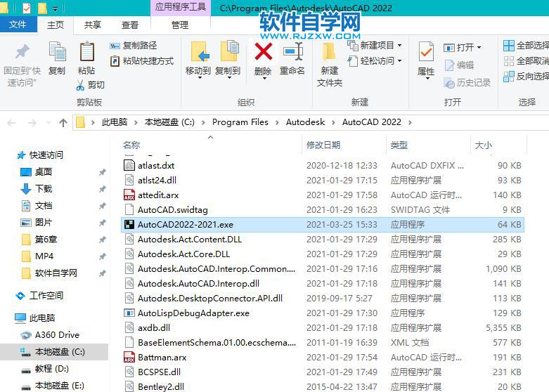This screenshot has height=392, width=549.
Task: Select the axdb.dll file
Action: click(x=154, y=328)
